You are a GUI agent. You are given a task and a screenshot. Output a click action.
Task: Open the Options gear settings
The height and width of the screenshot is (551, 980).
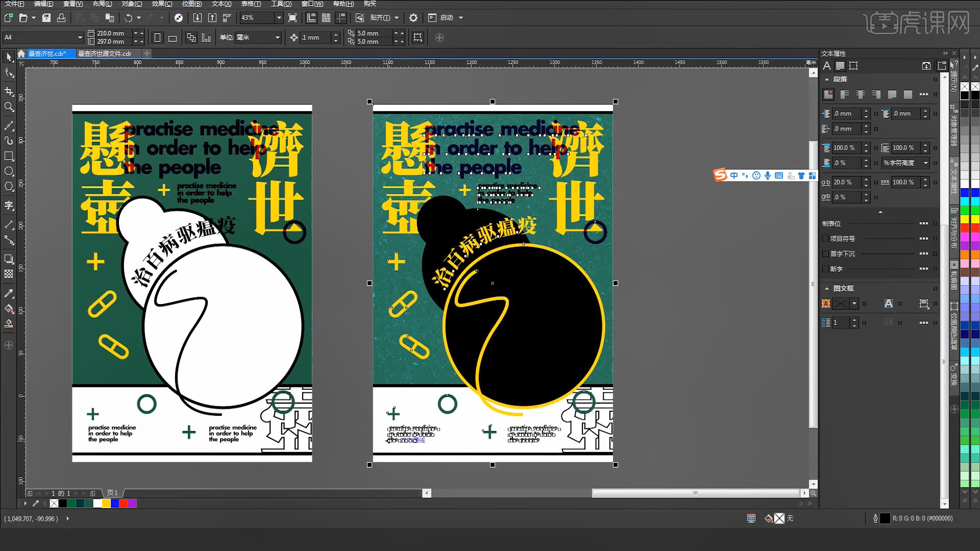click(413, 17)
